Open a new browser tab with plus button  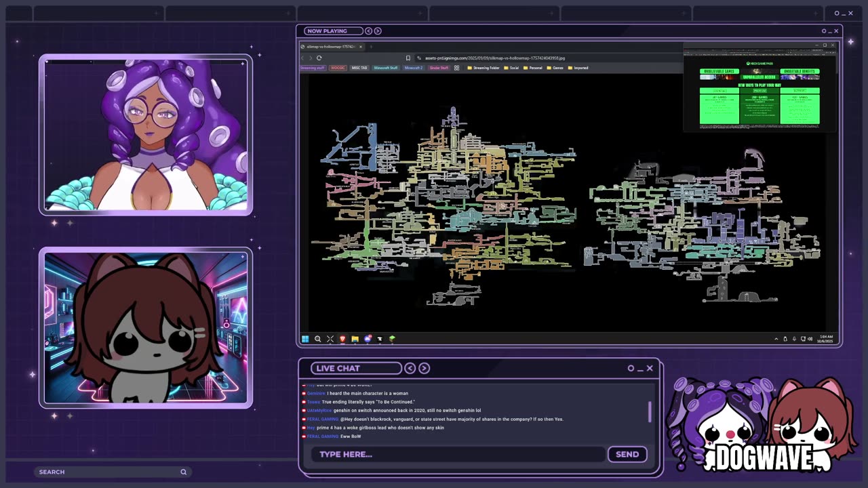[x=371, y=47]
